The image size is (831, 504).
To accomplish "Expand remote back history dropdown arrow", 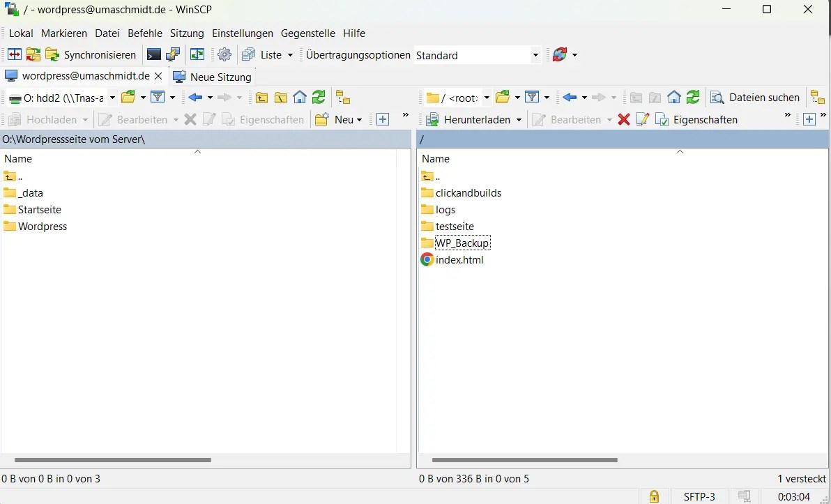I will tap(584, 98).
